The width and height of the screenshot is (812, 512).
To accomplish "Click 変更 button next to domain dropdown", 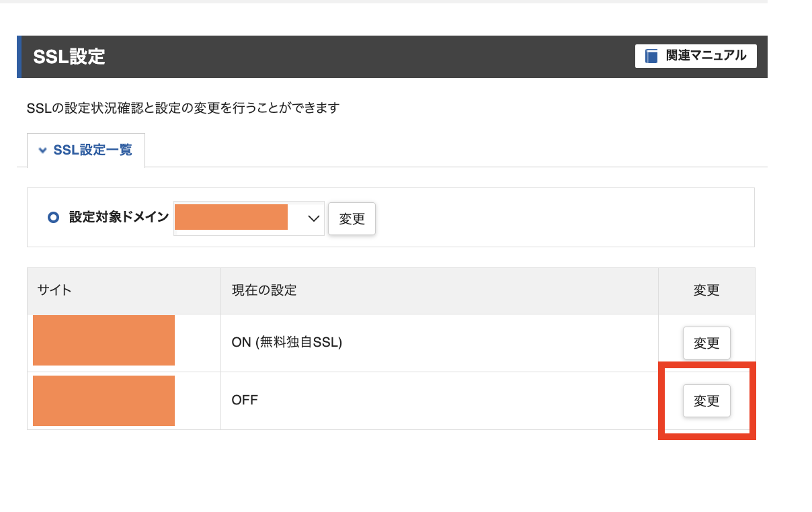I will tap(352, 219).
